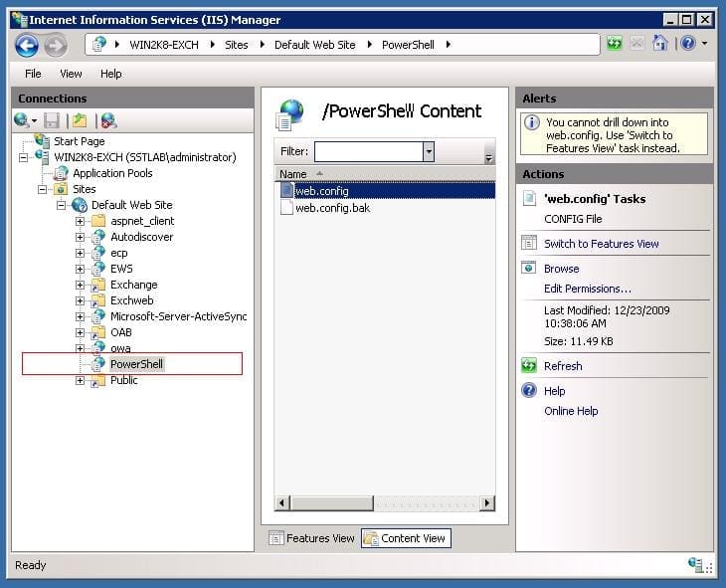Select the web.config.bak file name

point(332,208)
